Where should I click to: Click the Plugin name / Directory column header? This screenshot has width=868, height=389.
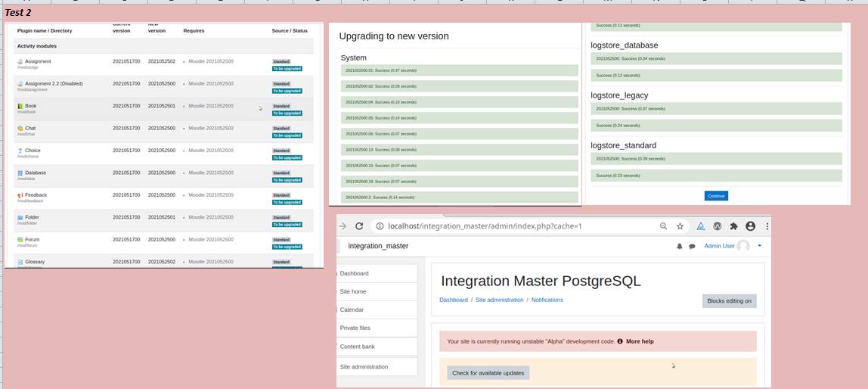click(45, 30)
